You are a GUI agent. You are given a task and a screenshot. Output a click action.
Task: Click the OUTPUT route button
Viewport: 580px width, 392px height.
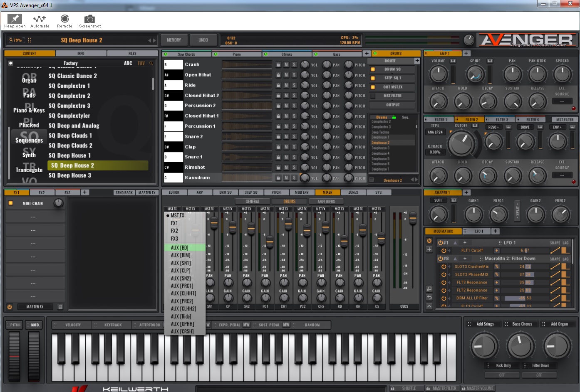tap(392, 105)
